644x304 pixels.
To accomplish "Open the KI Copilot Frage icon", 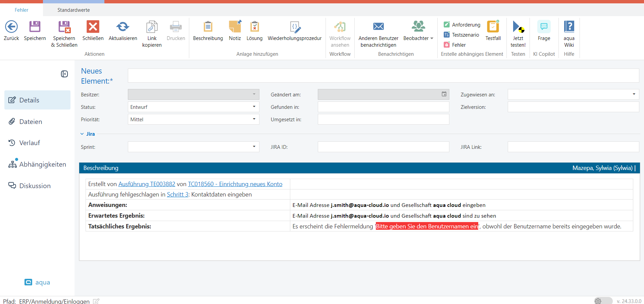I will coord(544,27).
